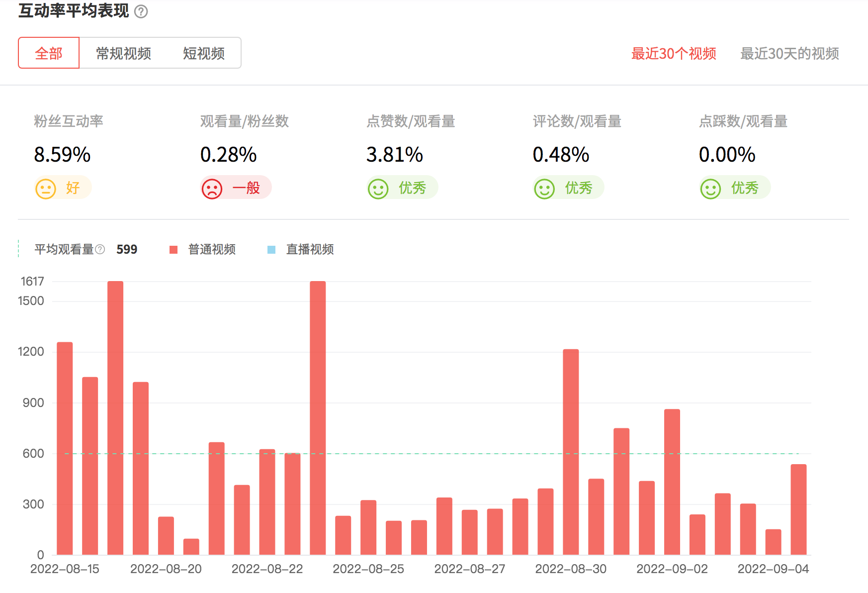868x593 pixels.
Task: Click the yellow neutral face under 粉丝互动率
Action: point(46,189)
